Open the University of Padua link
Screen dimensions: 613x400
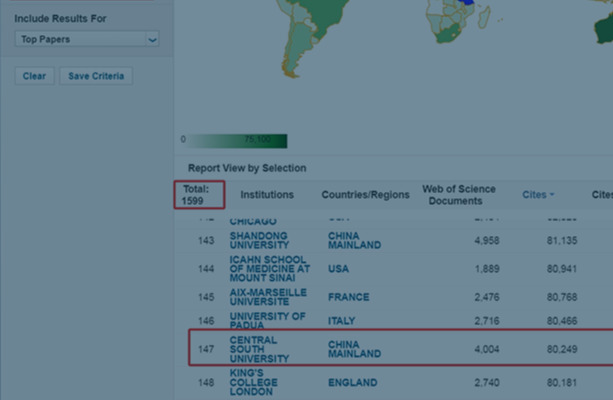coord(267,321)
